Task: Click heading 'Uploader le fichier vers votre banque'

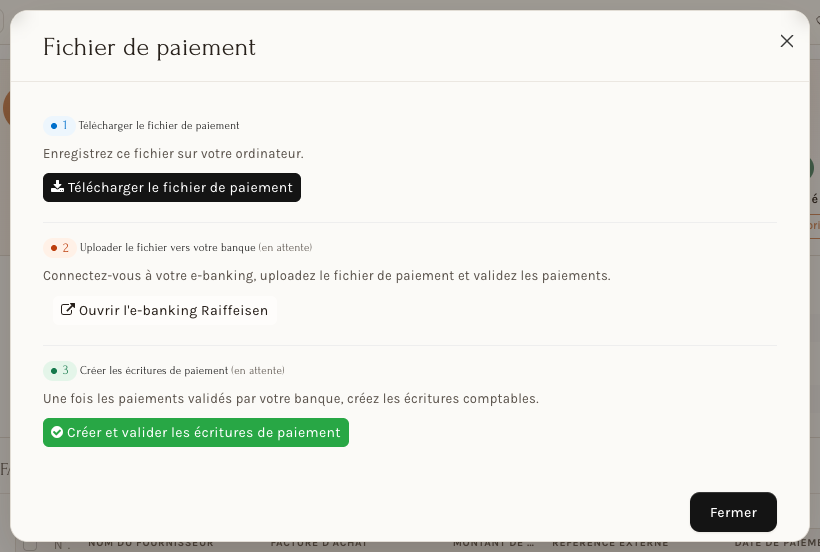Action: pos(167,248)
